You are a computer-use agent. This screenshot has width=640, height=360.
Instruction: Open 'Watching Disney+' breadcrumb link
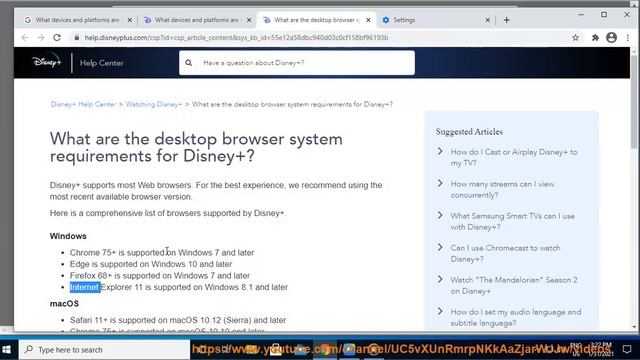coord(153,104)
